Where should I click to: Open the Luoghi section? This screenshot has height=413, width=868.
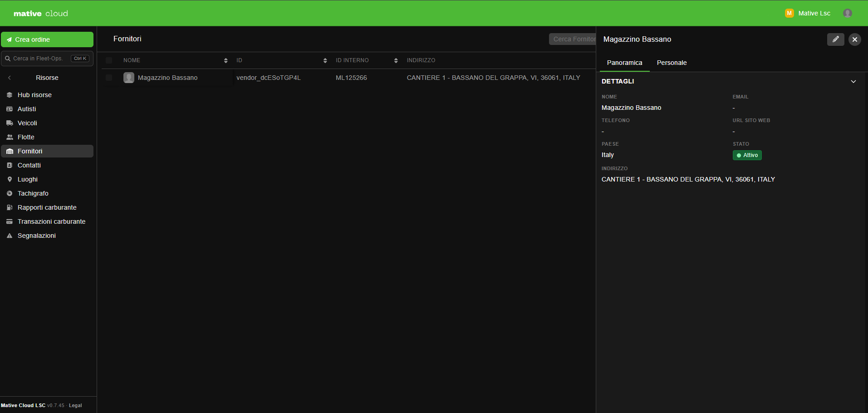[x=47, y=179]
